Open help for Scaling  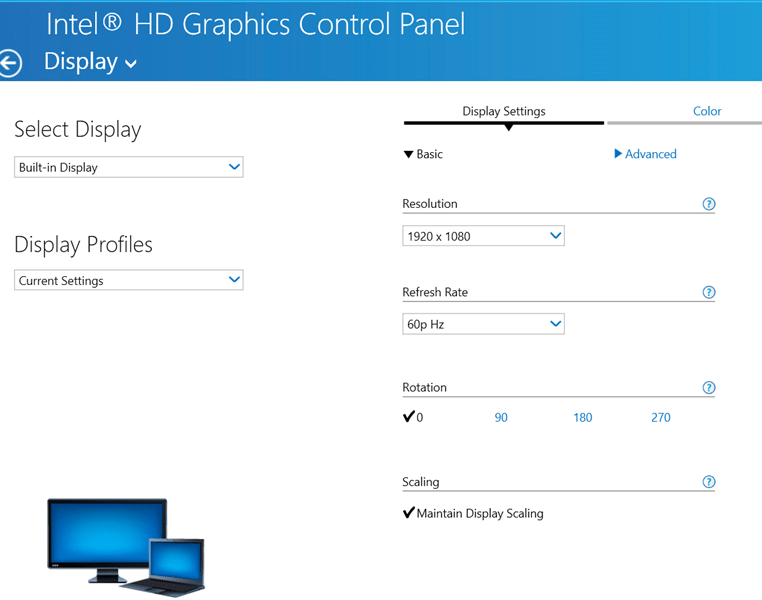click(709, 481)
